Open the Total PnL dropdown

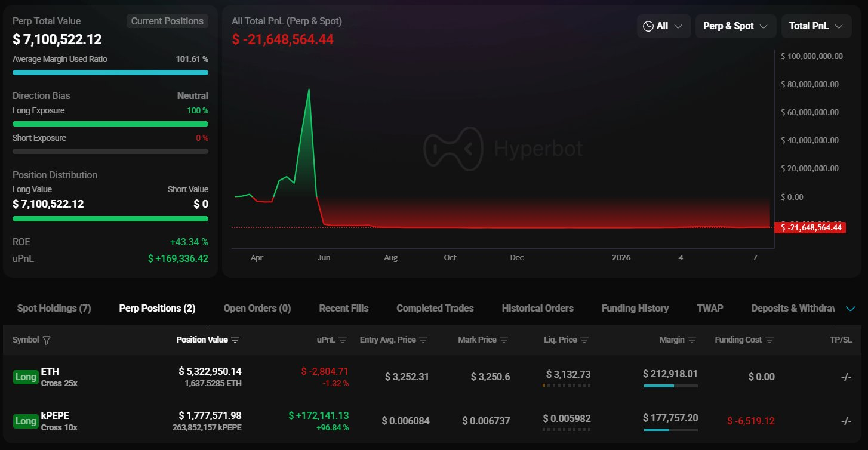click(x=815, y=26)
